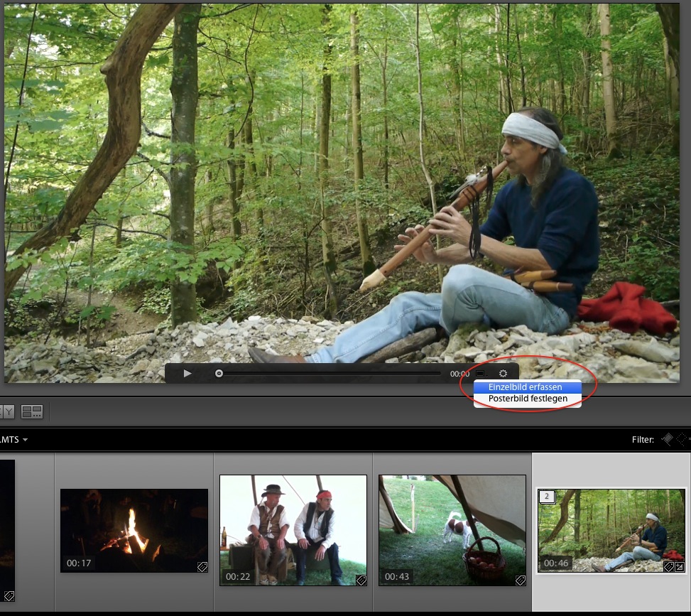
Task: Choose Posterbild festlegen from the popup menu
Action: [x=528, y=399]
